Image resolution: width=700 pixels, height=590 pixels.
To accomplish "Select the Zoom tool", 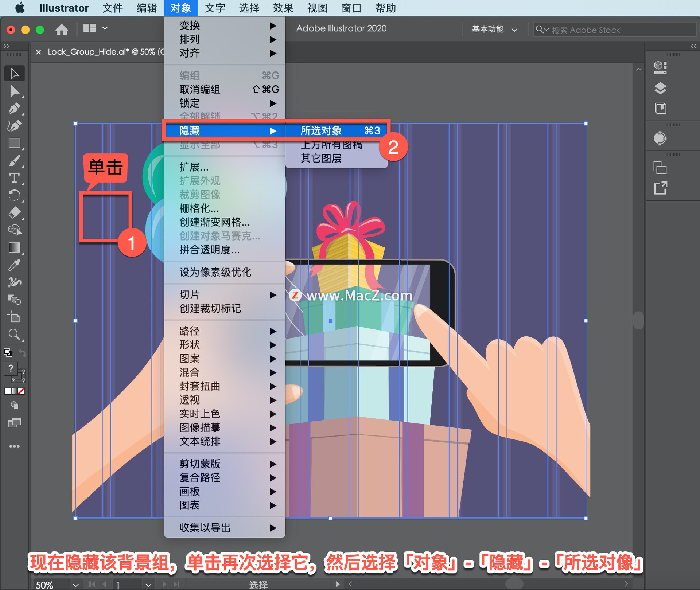I will coord(15,335).
